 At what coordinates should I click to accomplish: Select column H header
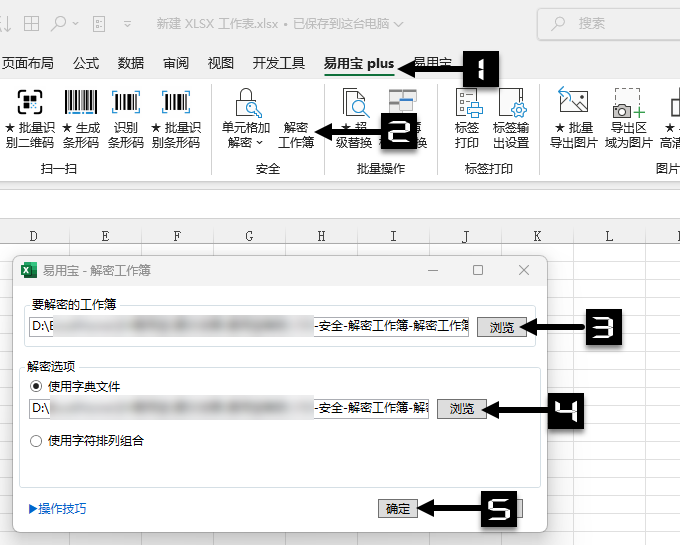(x=321, y=236)
